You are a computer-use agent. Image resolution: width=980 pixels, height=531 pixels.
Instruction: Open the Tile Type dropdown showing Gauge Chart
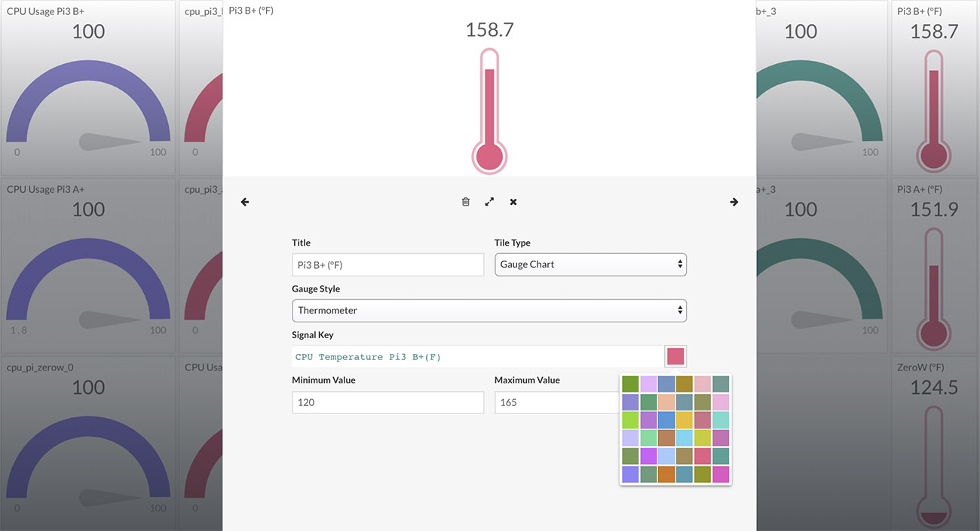pyautogui.click(x=590, y=264)
